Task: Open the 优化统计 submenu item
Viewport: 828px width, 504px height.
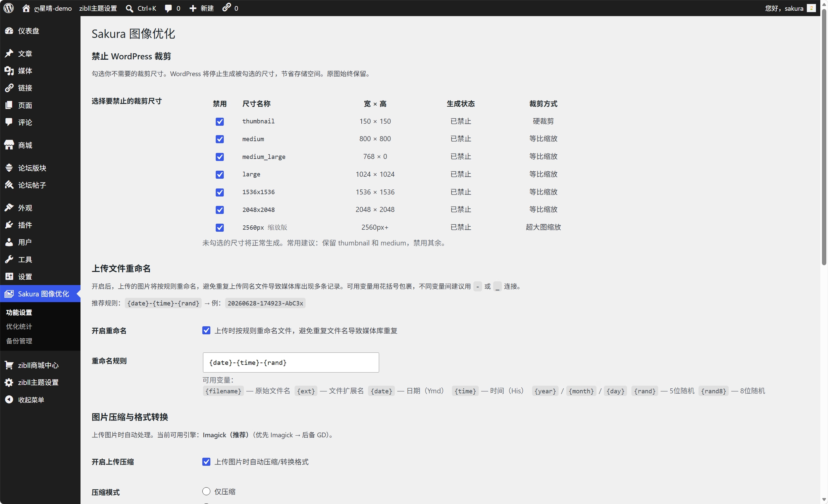Action: [x=19, y=326]
